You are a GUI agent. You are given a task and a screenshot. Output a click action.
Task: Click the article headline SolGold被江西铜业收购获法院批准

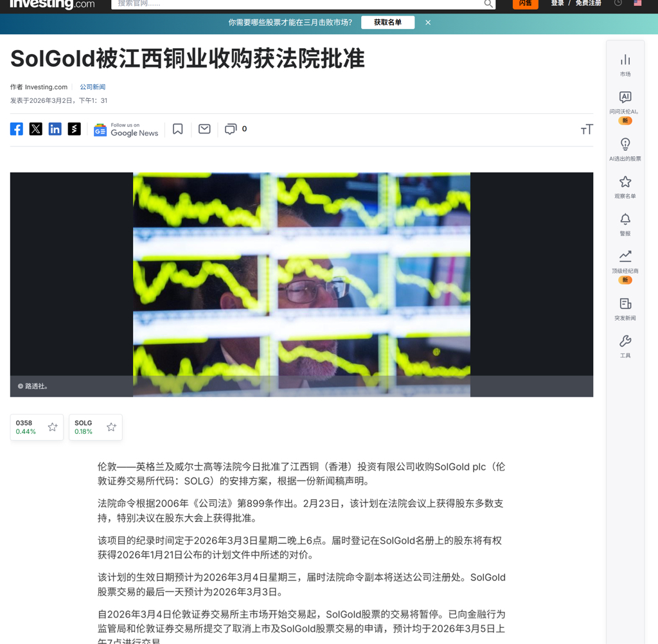187,58
